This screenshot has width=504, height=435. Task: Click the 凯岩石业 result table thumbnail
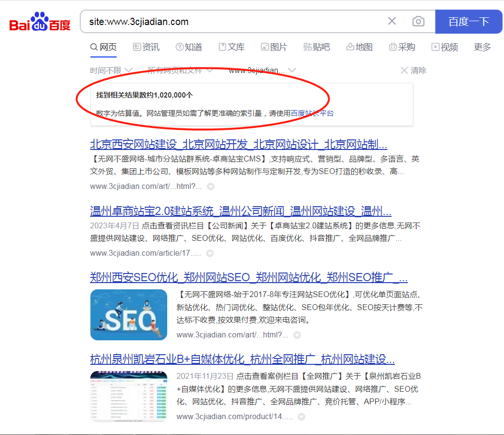(129, 397)
